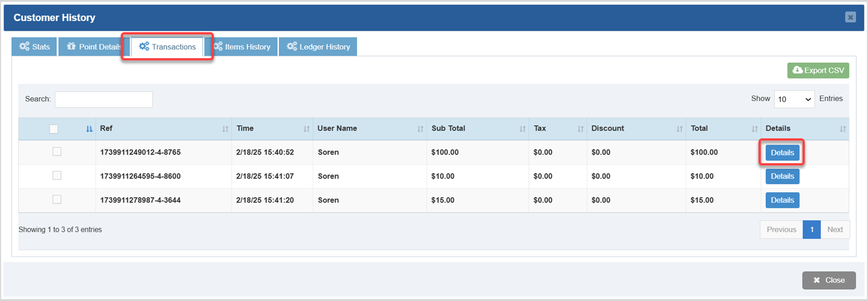Check the row 1739911278987-4-3644 checkbox
Viewport: 868px width, 301px height.
pos(57,199)
